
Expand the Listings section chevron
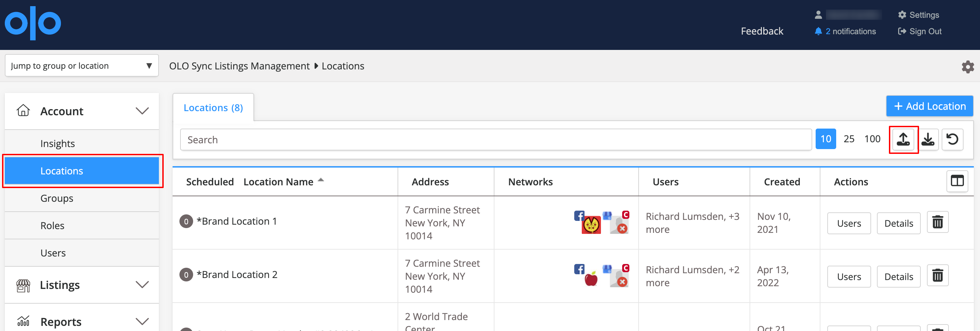pyautogui.click(x=142, y=284)
